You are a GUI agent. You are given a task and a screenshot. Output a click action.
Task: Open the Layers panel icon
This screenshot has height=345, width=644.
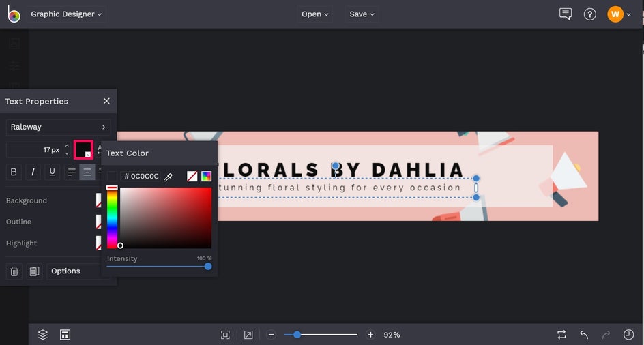pos(43,334)
